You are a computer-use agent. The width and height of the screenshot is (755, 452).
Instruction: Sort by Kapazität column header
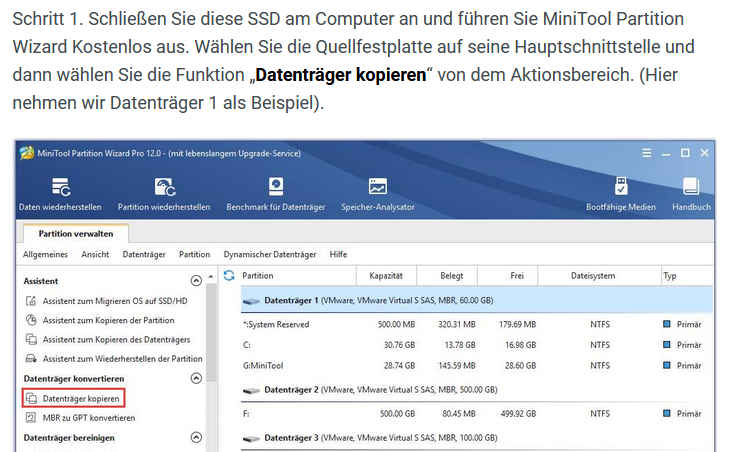(x=386, y=275)
